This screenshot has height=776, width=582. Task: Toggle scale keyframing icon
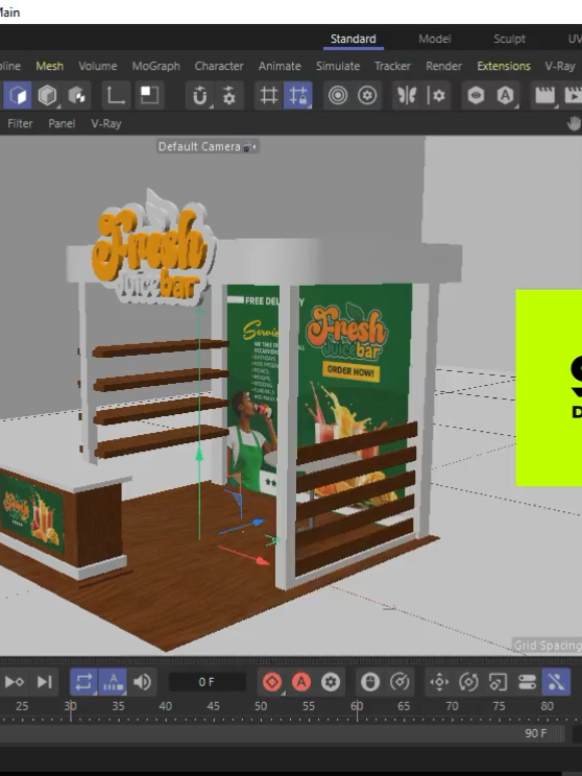[x=498, y=681]
